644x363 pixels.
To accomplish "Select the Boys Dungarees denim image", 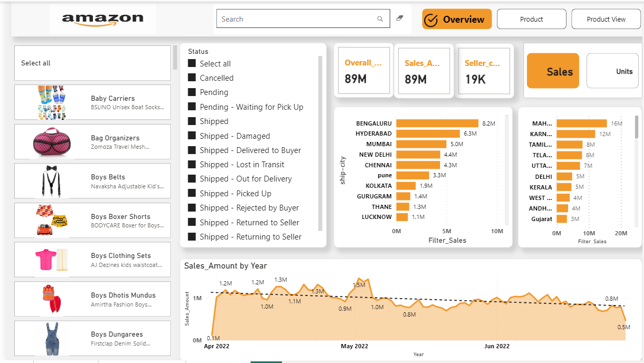I will point(52,338).
